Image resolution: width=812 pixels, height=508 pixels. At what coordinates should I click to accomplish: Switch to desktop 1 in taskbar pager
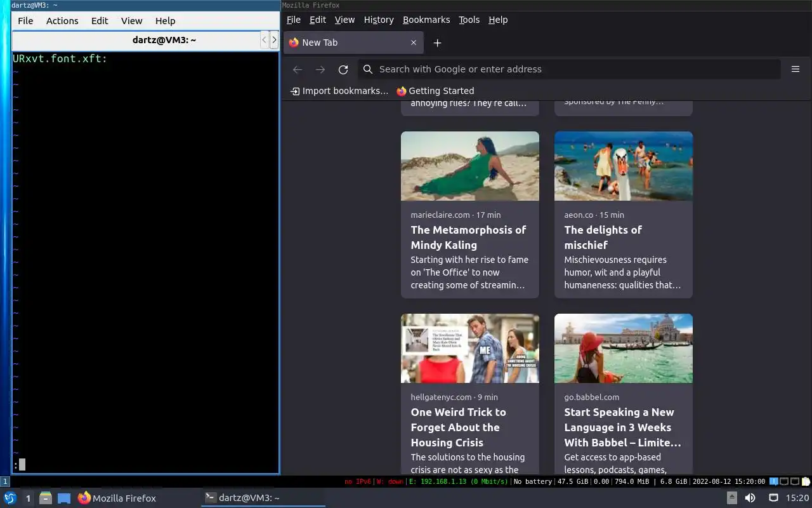click(x=28, y=498)
